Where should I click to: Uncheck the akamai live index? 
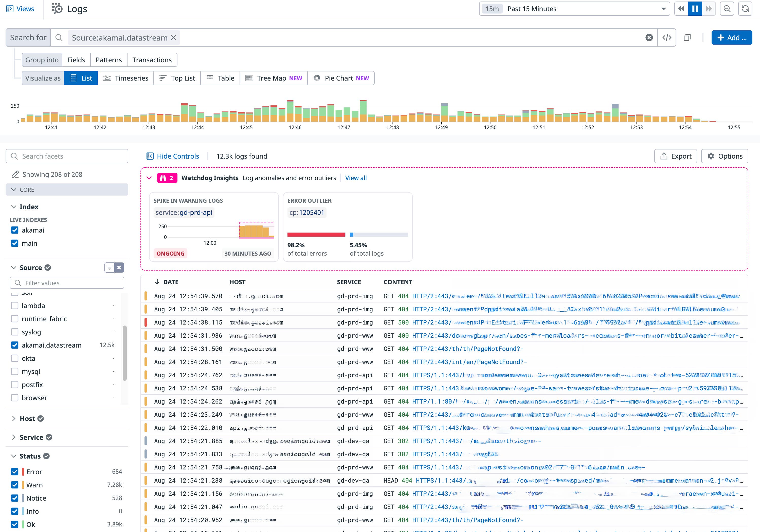click(15, 230)
